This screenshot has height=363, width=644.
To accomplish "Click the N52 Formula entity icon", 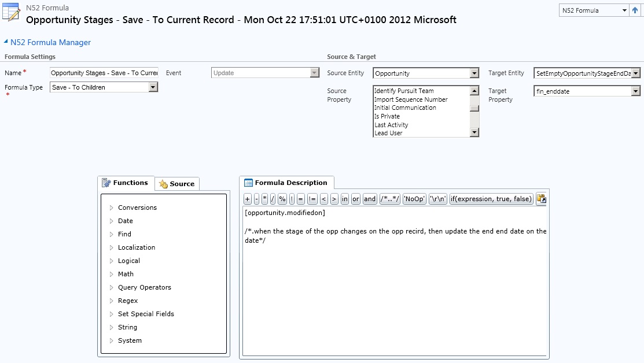I will (x=12, y=14).
